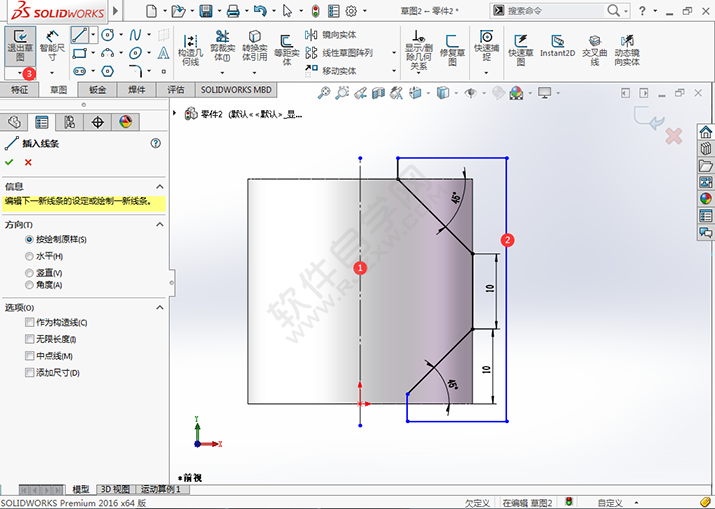Select the 智能尺寸 Smart Dimension tool
Viewport: 715px width, 509px height.
50,44
